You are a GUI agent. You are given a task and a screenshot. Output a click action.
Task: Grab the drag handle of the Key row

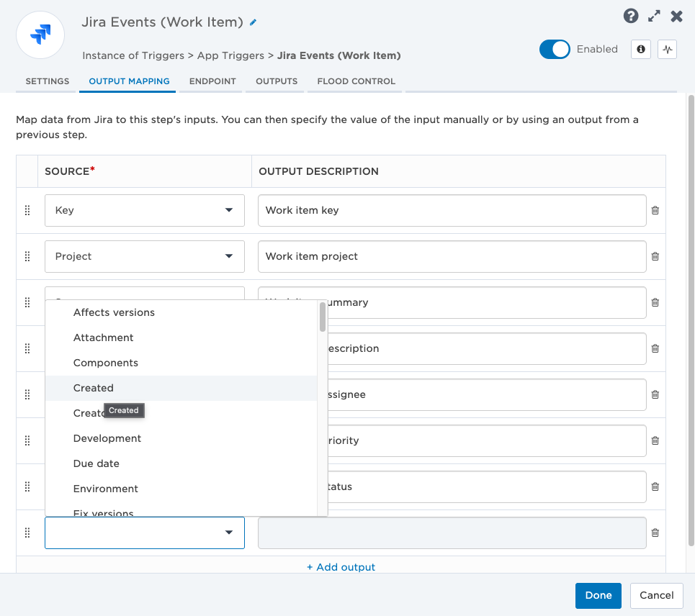click(27, 210)
